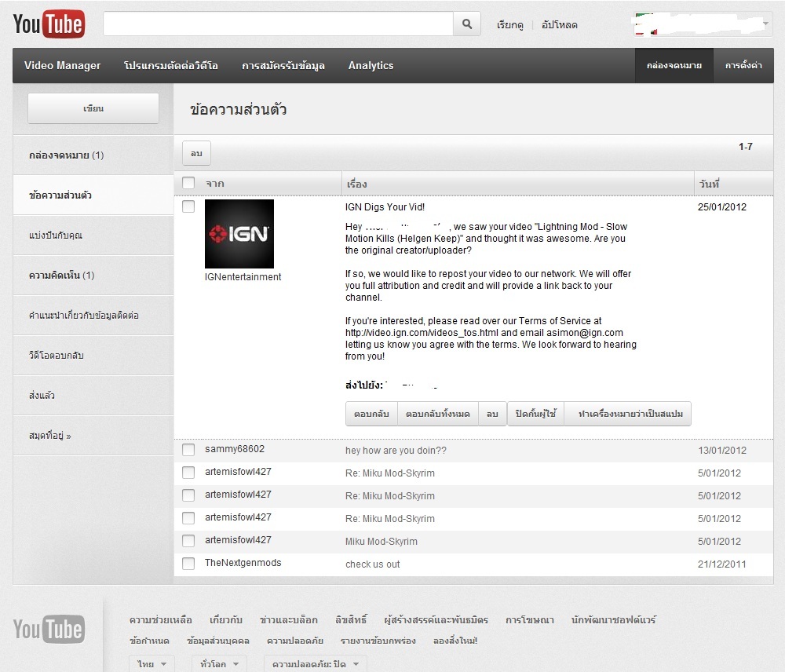The width and height of the screenshot is (785, 672).
Task: Open แบ่งปันกับคุณ in the sidebar
Action: click(93, 236)
